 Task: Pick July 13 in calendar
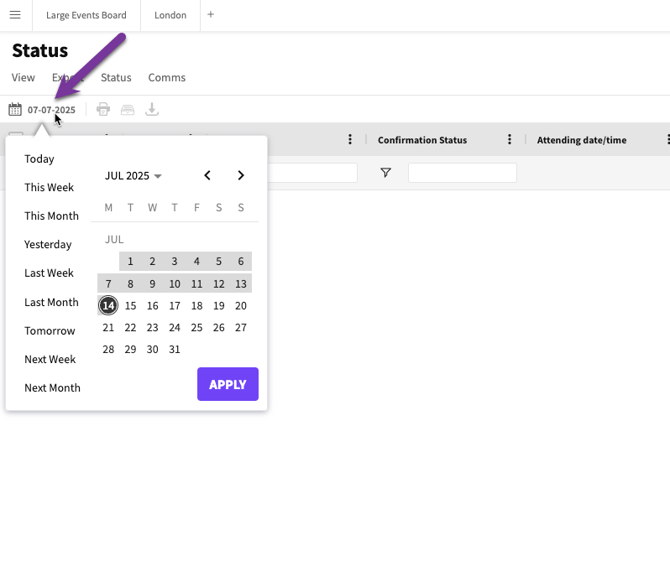point(241,284)
